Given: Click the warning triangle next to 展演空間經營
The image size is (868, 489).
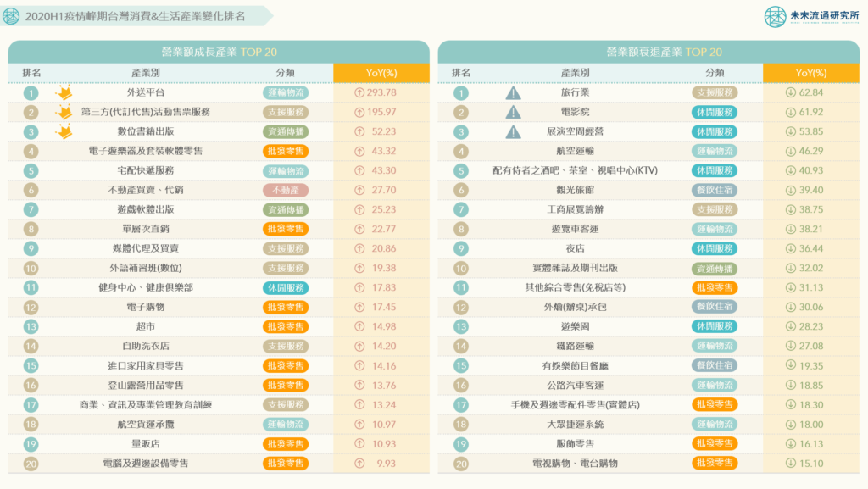Looking at the screenshot, I should point(513,131).
